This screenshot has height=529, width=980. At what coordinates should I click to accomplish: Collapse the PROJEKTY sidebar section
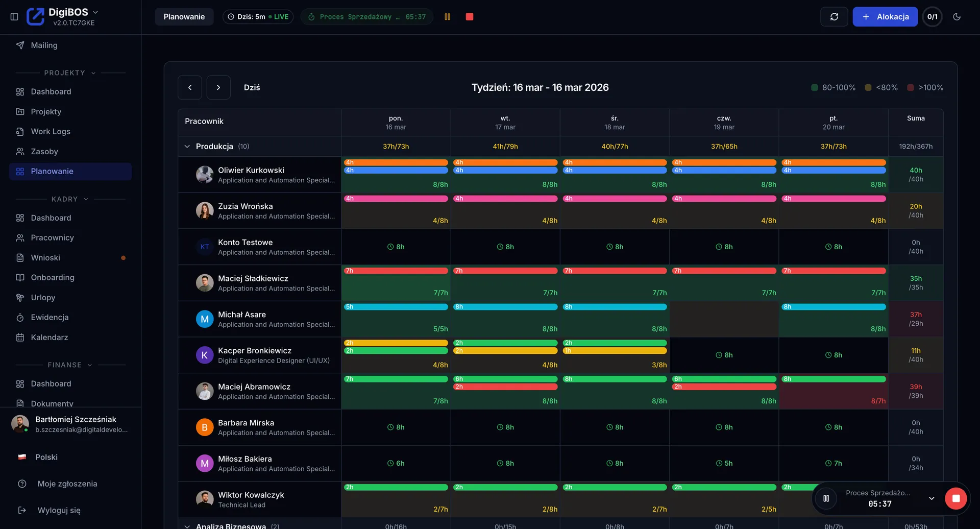[x=70, y=73]
